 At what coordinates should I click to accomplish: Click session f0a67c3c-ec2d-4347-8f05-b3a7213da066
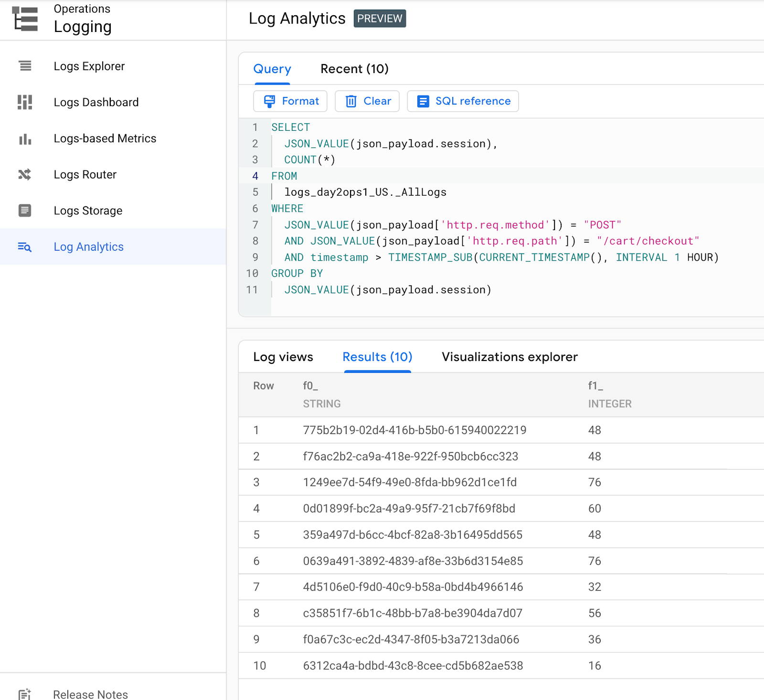coord(411,639)
